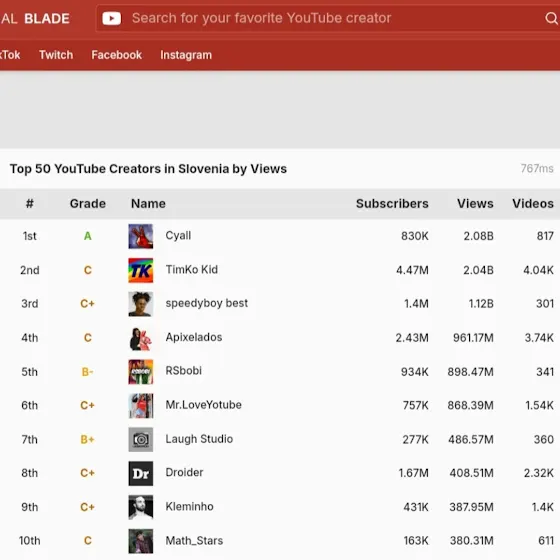The height and width of the screenshot is (560, 560).
Task: Open Cyall channel avatar thumbnail
Action: pyautogui.click(x=141, y=236)
